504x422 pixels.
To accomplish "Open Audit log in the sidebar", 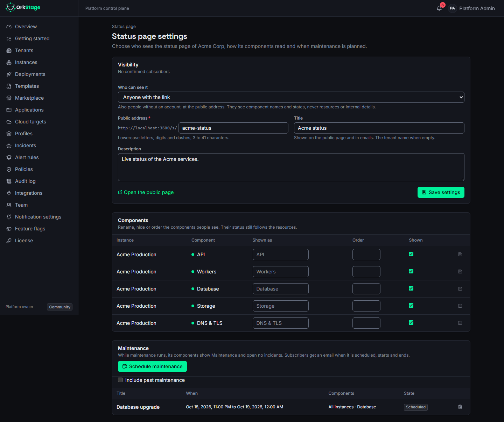I will [39, 181].
